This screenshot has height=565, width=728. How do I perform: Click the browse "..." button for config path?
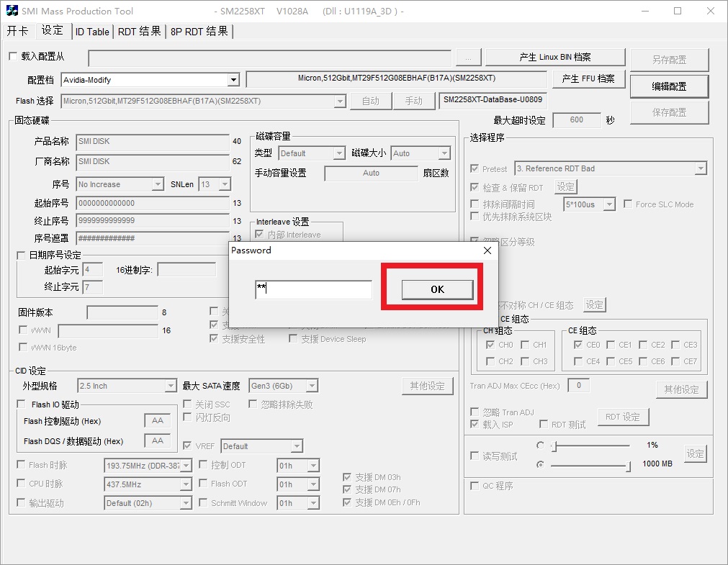tap(468, 58)
